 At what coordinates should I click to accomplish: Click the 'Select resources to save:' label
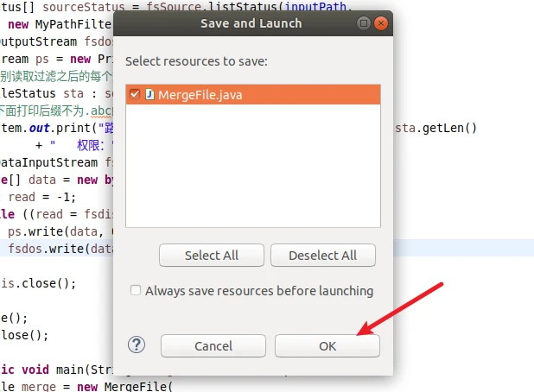(x=197, y=61)
